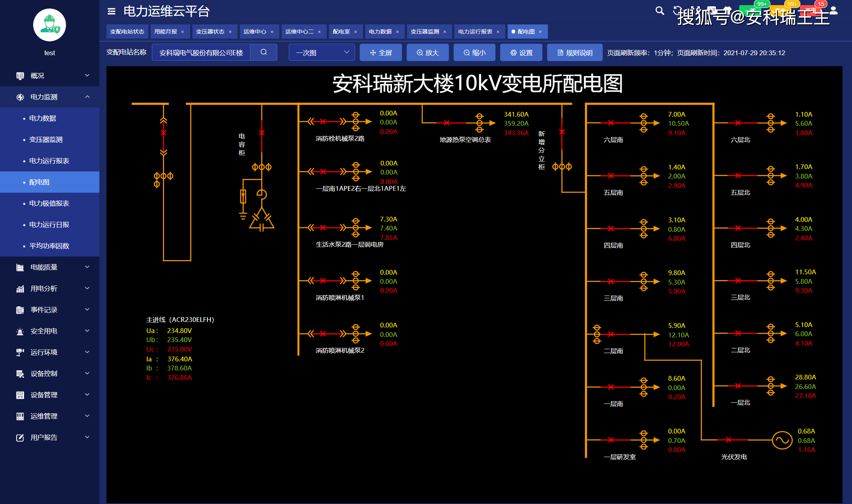Viewport: 852px width, 504px height.
Task: Expand the 事件记录 menu chevron
Action: 87,309
